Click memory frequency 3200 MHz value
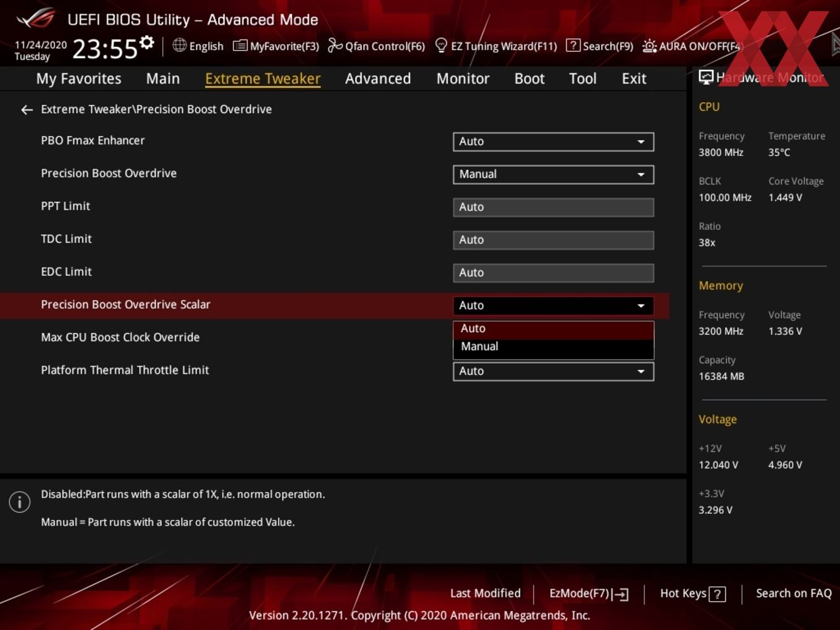 tap(721, 331)
